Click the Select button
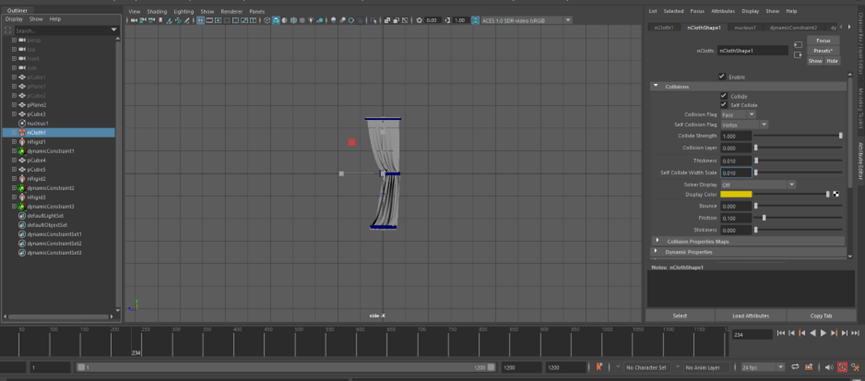Viewport: 865px width, 381px height. (680, 316)
